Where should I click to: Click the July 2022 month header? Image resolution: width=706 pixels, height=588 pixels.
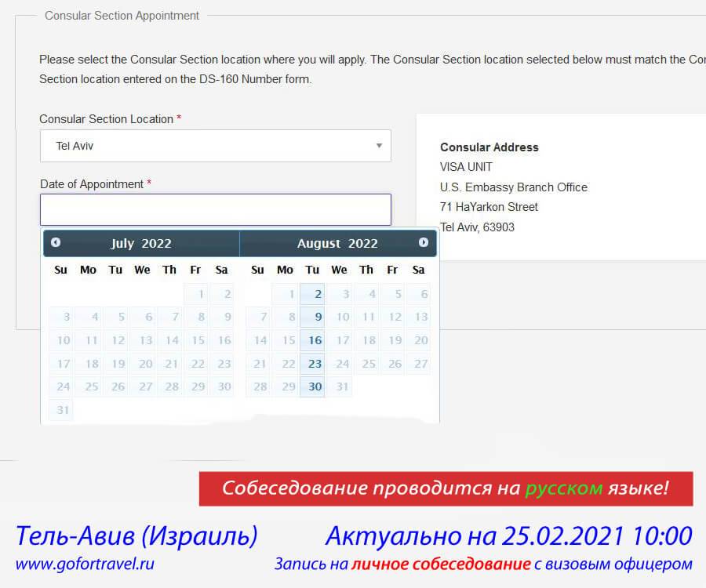(x=141, y=244)
